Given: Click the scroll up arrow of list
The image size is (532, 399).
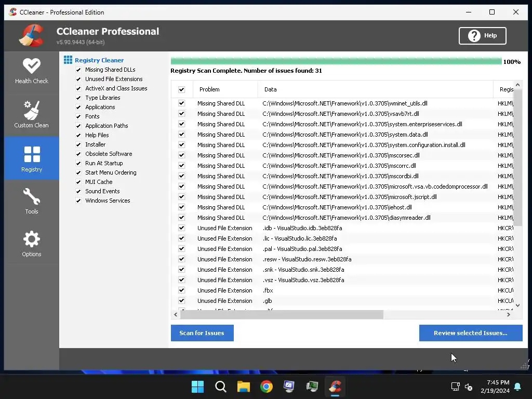Looking at the screenshot, I should 518,85.
